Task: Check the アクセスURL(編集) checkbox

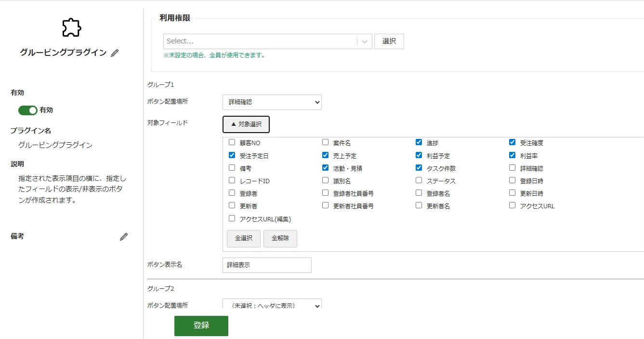Action: (232, 218)
